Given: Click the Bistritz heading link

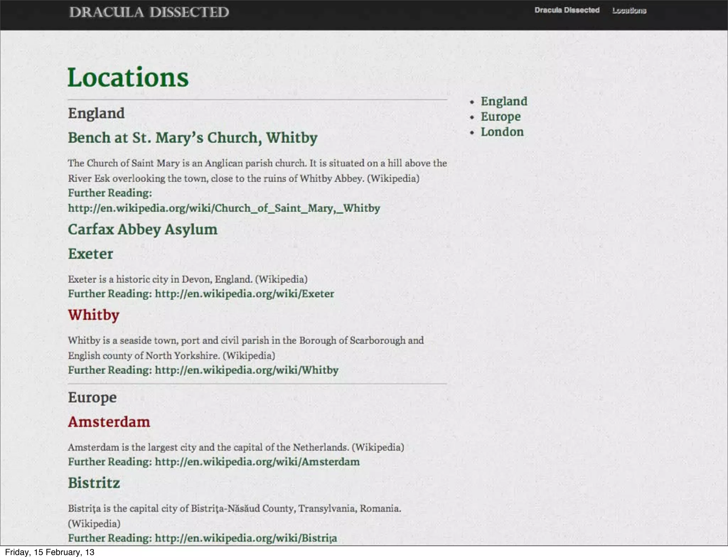Looking at the screenshot, I should (94, 483).
